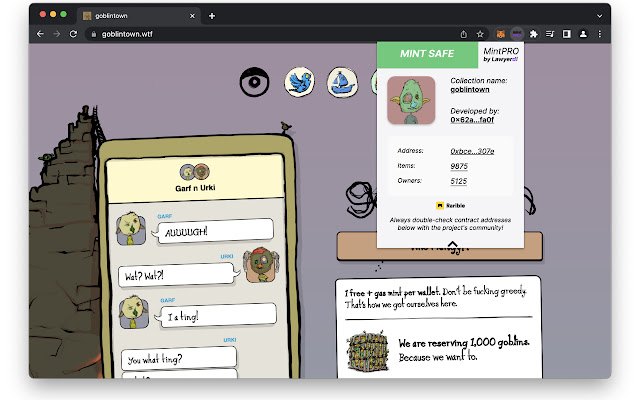The image size is (640, 400).
Task: Click the sailboat OpenSea icon
Action: [x=342, y=82]
